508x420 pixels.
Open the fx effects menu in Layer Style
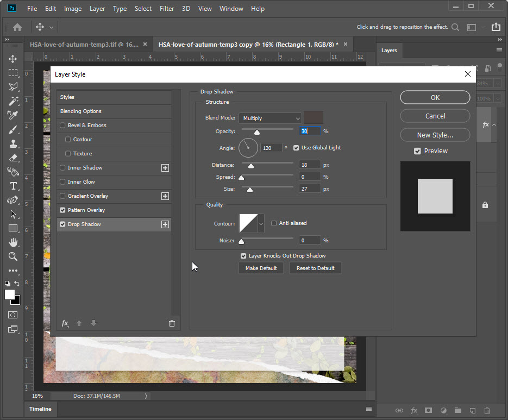point(65,323)
